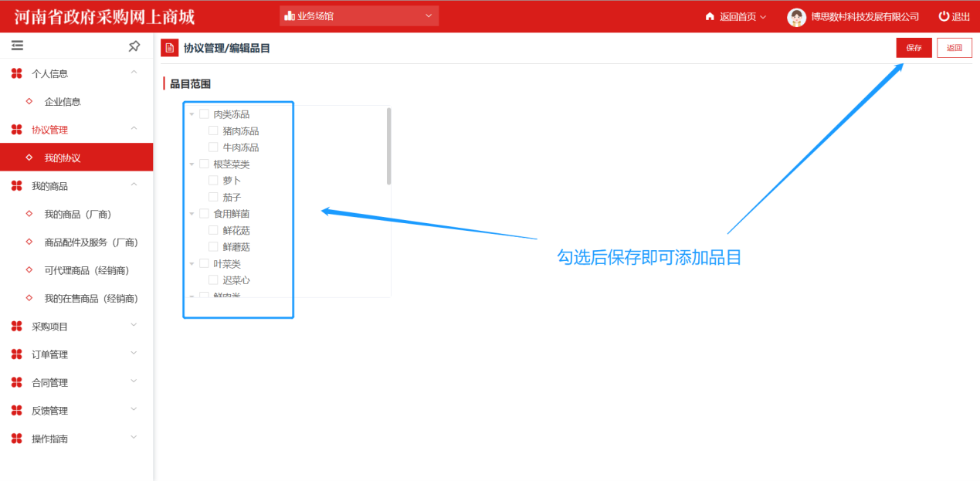Expand 合同管理 menu with its chevron
The width and height of the screenshot is (980, 481).
[x=134, y=381]
